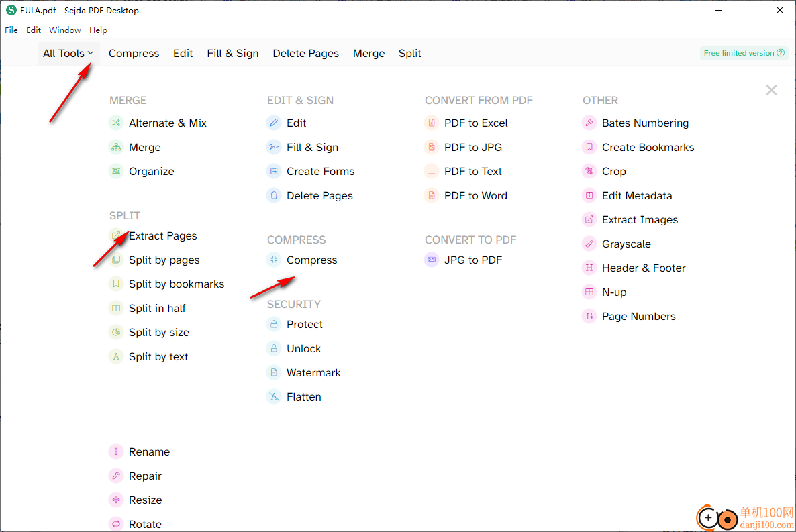Click the Merge tool icon in list
The height and width of the screenshot is (532, 796).
pyautogui.click(x=116, y=147)
